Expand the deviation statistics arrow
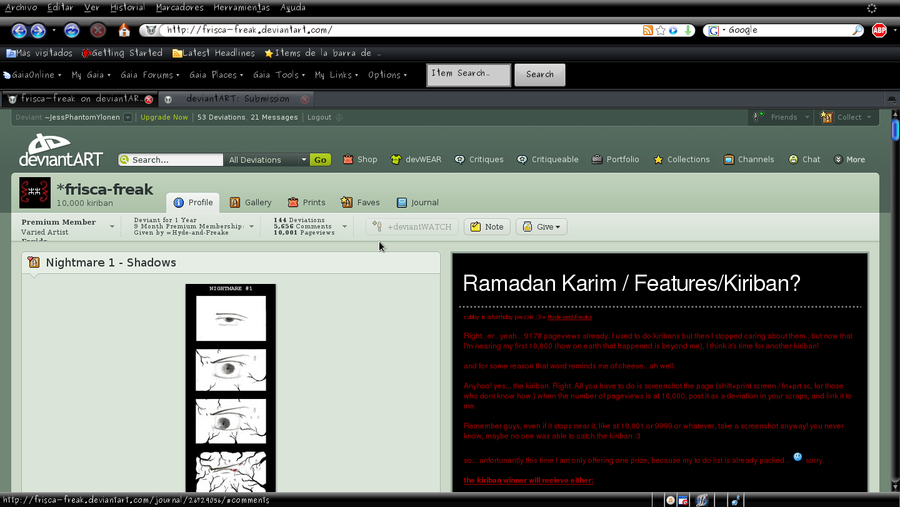The image size is (900, 507). 344,227
